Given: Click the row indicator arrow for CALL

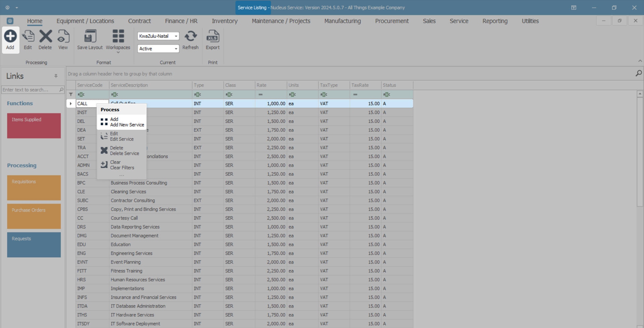Looking at the screenshot, I should tap(71, 104).
